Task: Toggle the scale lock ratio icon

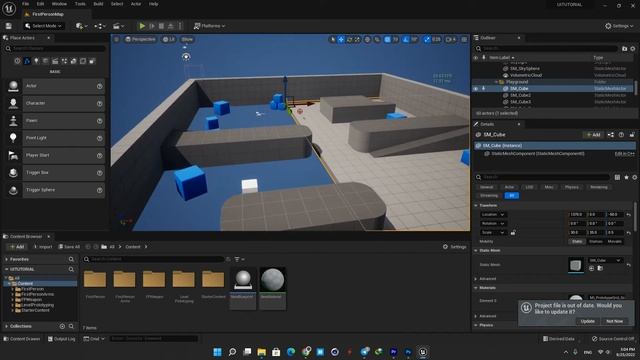Action: coord(513,233)
